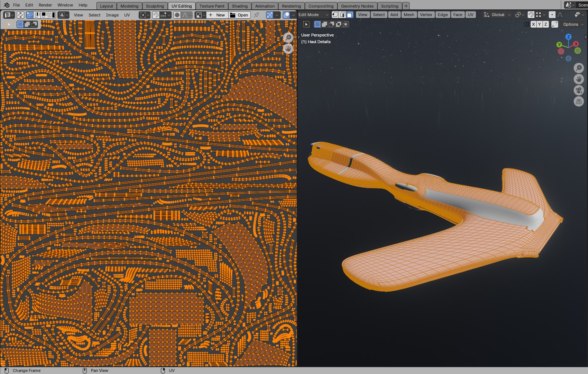The width and height of the screenshot is (588, 374).
Task: Open UV snapping options dropdown
Action: pos(165,15)
